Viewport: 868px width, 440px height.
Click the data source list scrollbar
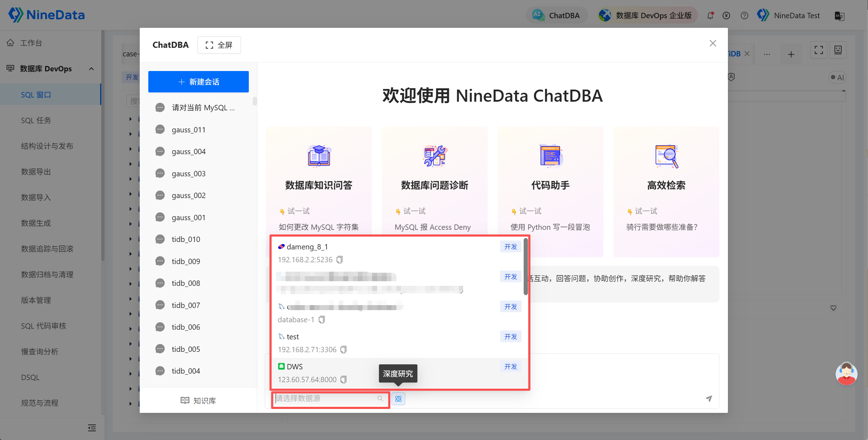[x=526, y=267]
